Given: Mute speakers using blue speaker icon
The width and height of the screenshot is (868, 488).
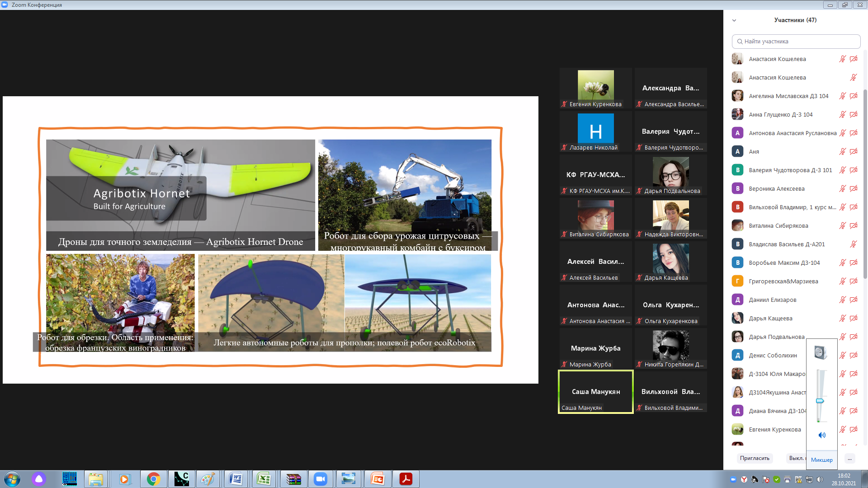Looking at the screenshot, I should (x=822, y=435).
